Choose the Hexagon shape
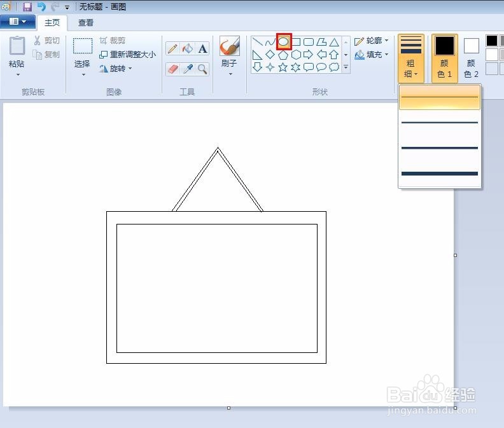Viewport: 504px width, 428px height. [296, 55]
